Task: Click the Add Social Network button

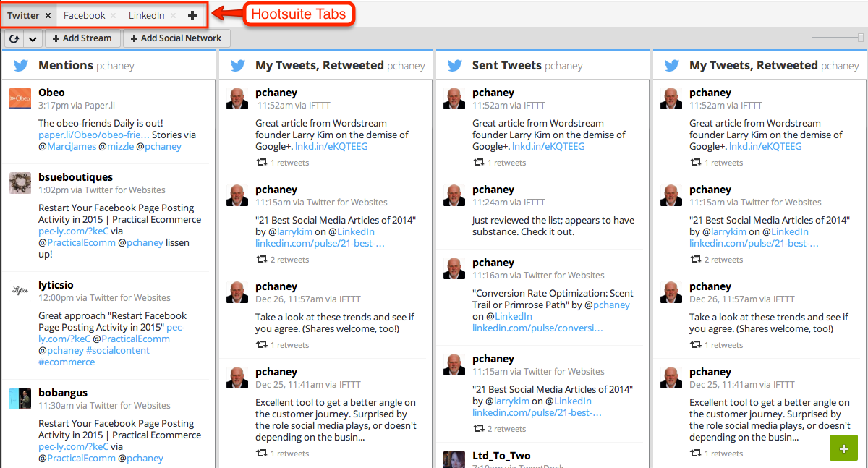Action: 176,38
